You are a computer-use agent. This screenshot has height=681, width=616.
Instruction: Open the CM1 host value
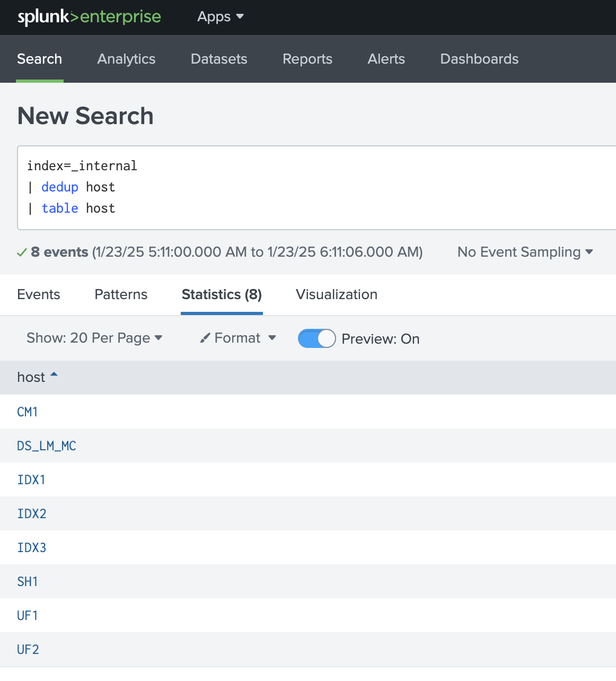coord(28,412)
